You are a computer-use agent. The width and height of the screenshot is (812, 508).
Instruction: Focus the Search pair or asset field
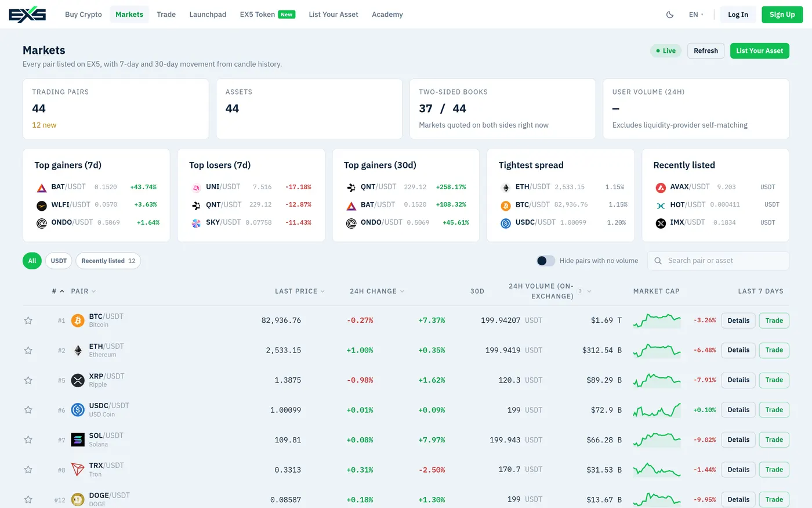pos(718,261)
